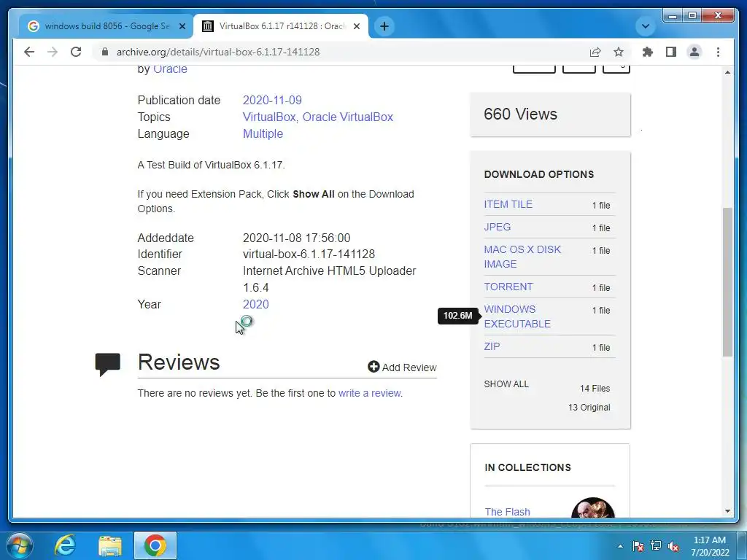The height and width of the screenshot is (560, 747).
Task: Reload the archive.org page
Action: [x=76, y=52]
